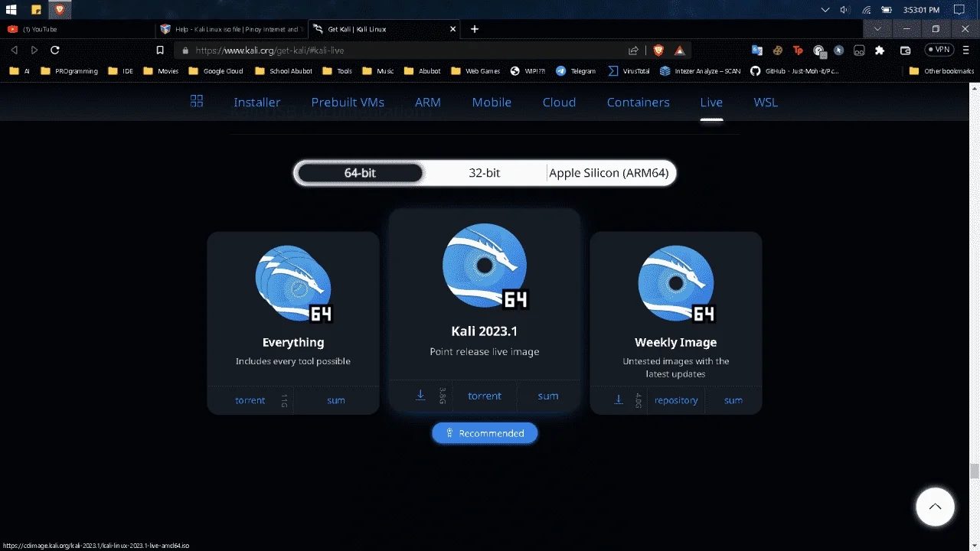Image resolution: width=980 pixels, height=551 pixels.
Task: Open the Telegram bookmark
Action: click(576, 71)
